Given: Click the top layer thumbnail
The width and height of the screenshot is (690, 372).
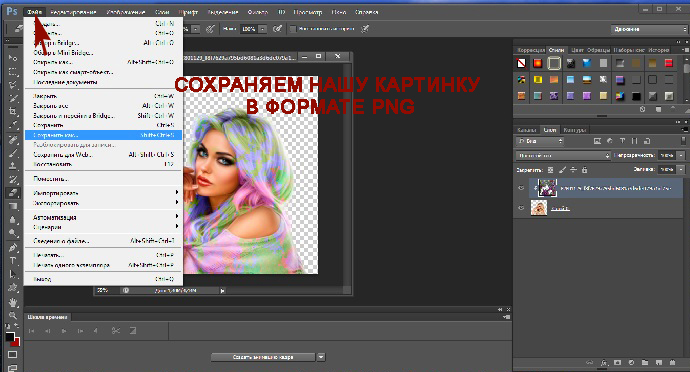Looking at the screenshot, I should pos(547,188).
